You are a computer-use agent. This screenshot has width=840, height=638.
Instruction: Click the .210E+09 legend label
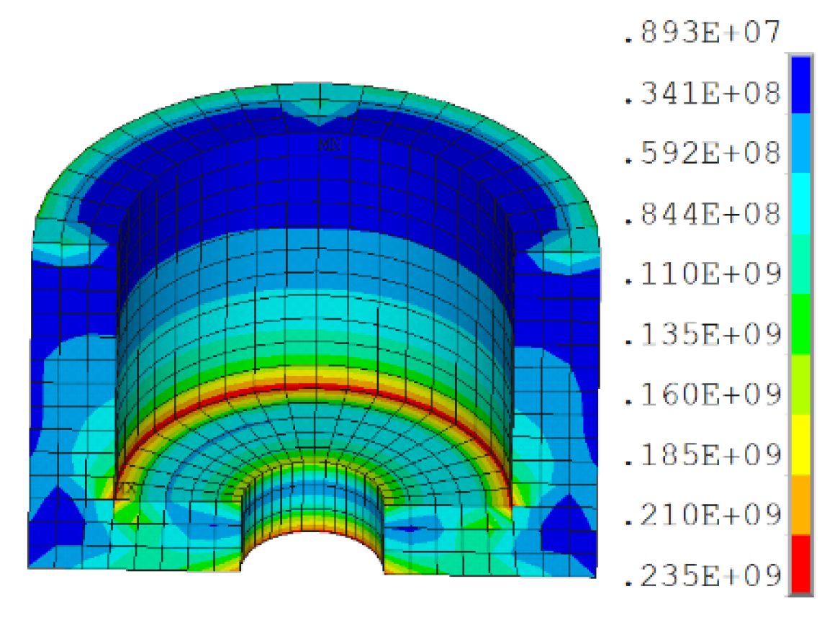pyautogui.click(x=702, y=515)
